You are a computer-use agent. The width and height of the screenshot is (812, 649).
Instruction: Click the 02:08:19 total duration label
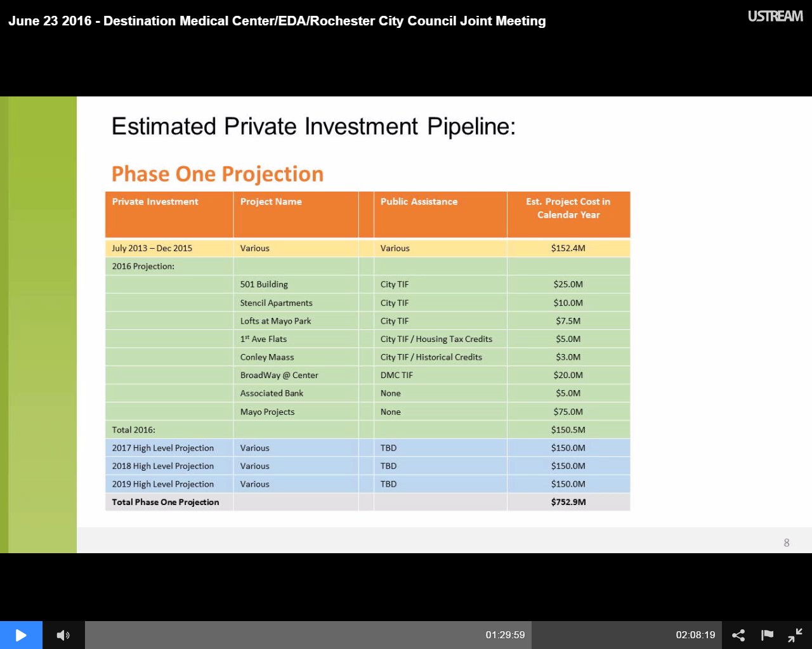[x=695, y=635]
